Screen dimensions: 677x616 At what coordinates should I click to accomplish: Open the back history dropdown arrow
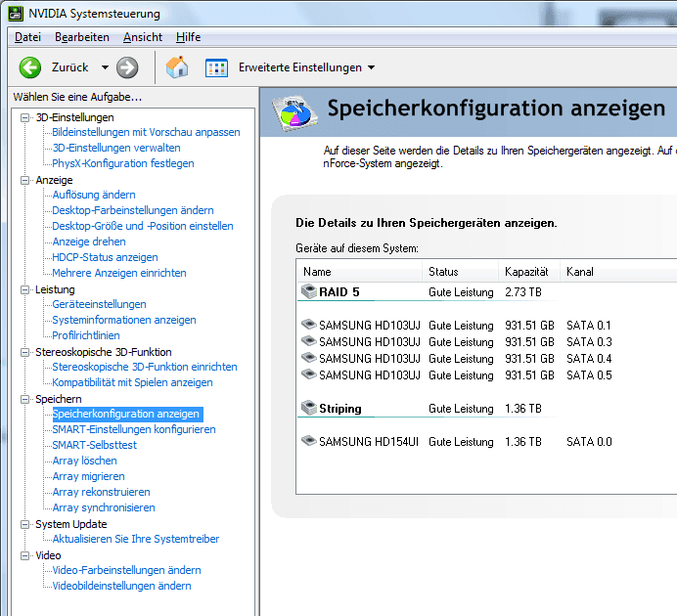point(105,67)
